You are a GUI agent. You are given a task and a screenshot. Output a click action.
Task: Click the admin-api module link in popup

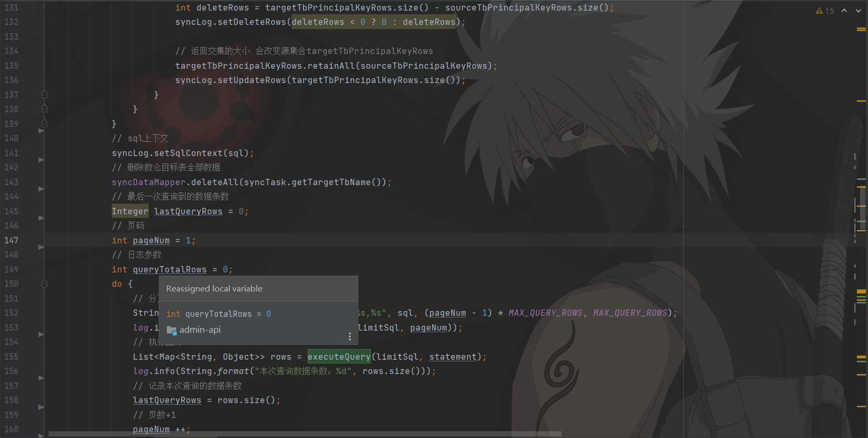point(200,330)
